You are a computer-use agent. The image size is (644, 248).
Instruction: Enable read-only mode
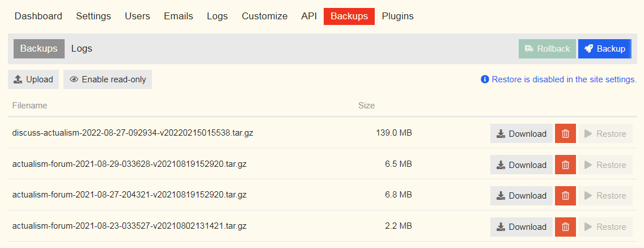coord(108,79)
